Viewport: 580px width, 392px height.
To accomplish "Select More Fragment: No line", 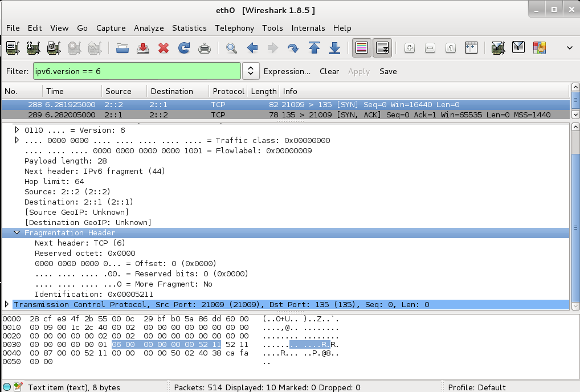I will (x=124, y=284).
